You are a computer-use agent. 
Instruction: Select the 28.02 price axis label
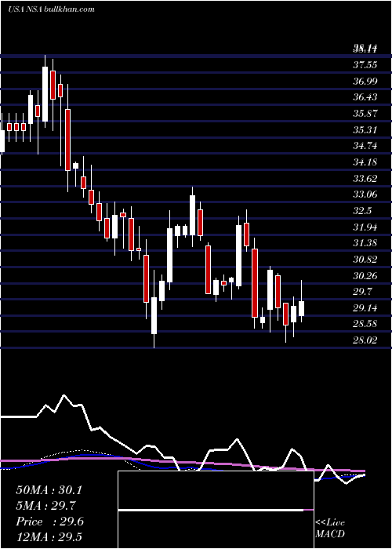click(365, 340)
